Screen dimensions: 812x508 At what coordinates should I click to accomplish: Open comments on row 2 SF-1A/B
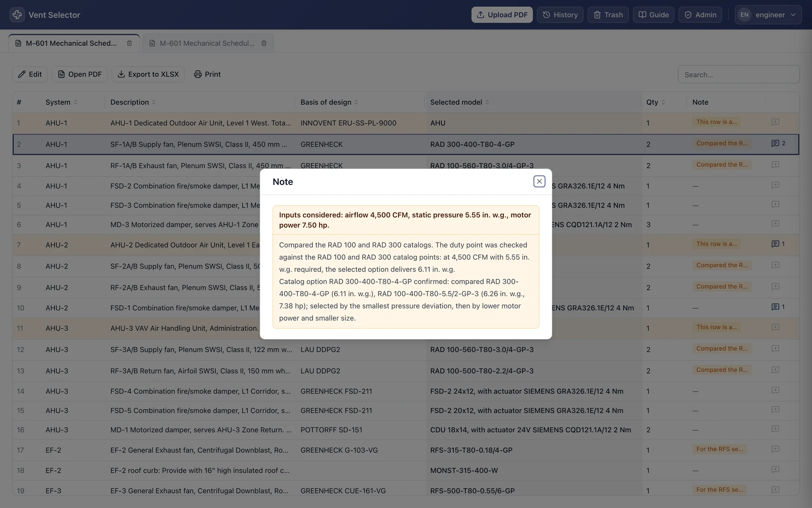coord(778,143)
